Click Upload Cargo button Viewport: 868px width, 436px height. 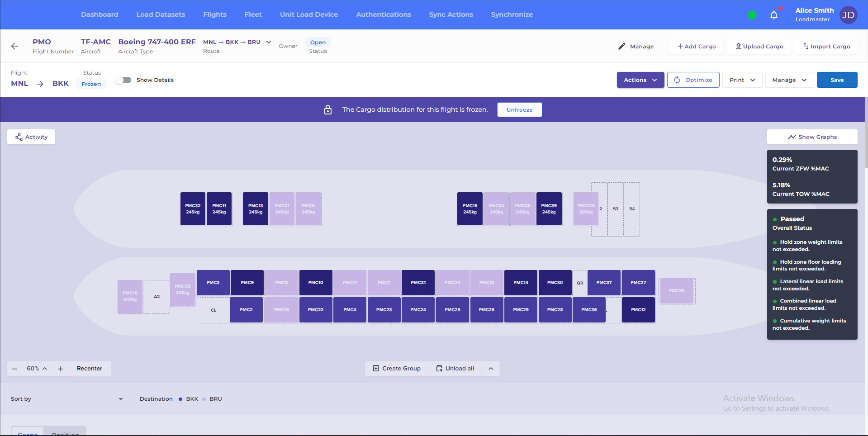pos(759,46)
